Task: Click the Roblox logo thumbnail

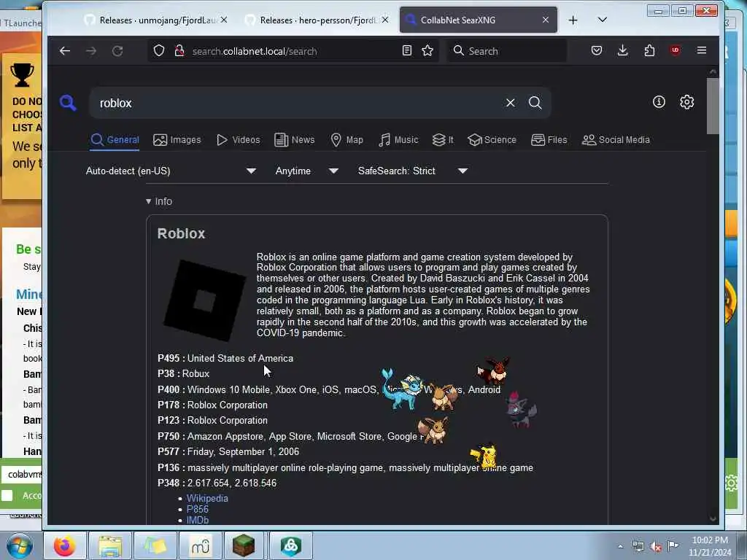Action: tap(205, 300)
